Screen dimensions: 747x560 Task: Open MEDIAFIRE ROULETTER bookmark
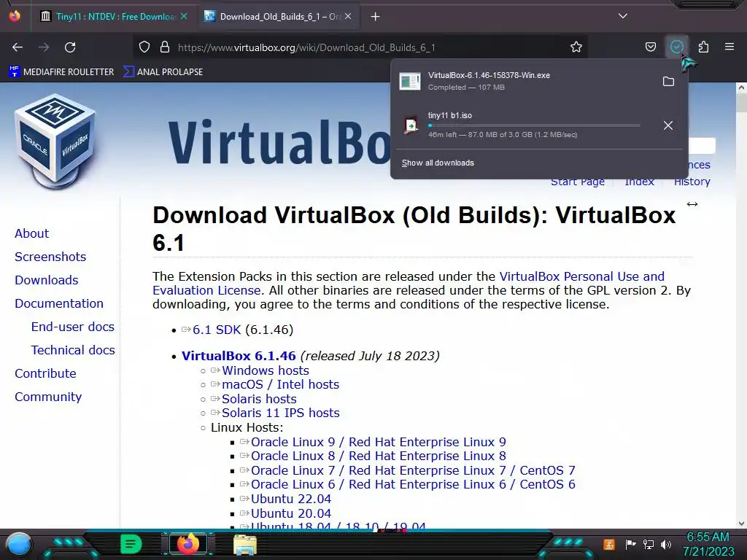(62, 72)
